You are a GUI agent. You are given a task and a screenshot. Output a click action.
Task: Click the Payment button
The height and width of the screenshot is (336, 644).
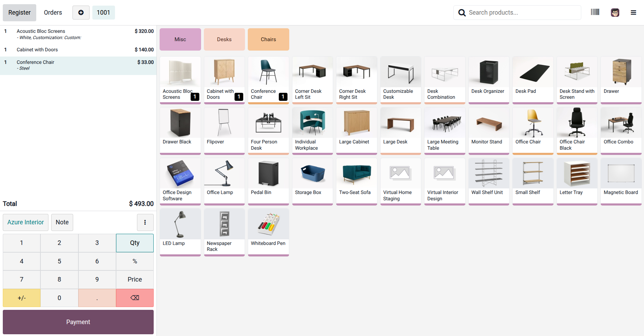click(78, 322)
